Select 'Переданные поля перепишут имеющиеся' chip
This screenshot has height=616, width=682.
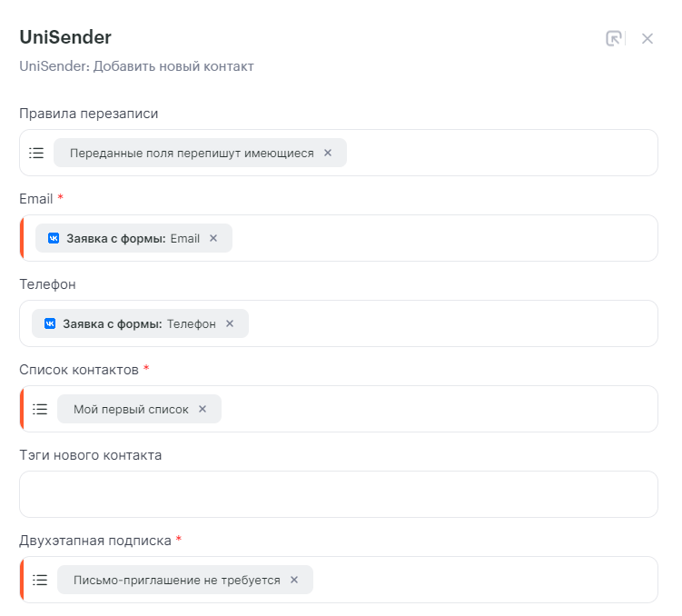coord(192,153)
